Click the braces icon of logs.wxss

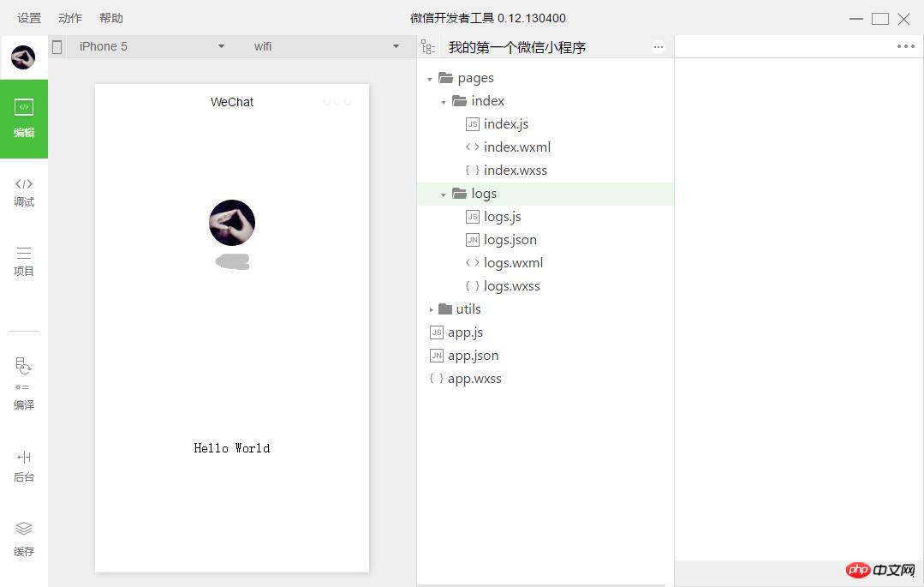click(x=472, y=285)
